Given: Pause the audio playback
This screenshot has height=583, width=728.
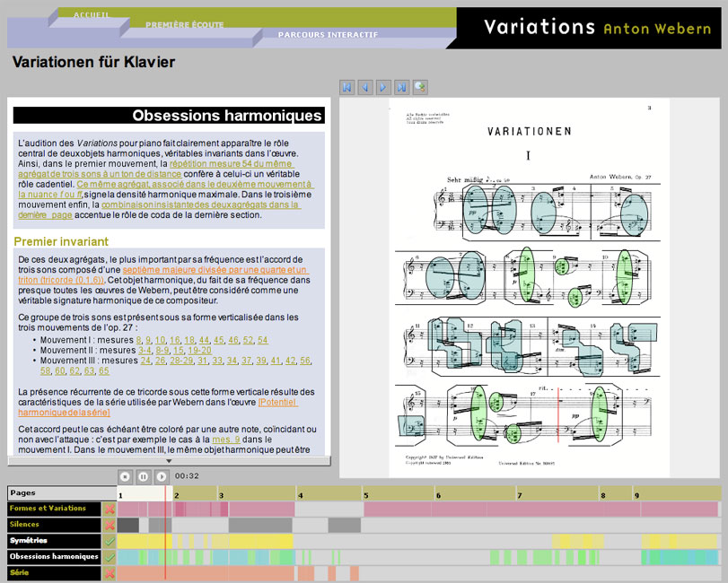Looking at the screenshot, I should 144,476.
